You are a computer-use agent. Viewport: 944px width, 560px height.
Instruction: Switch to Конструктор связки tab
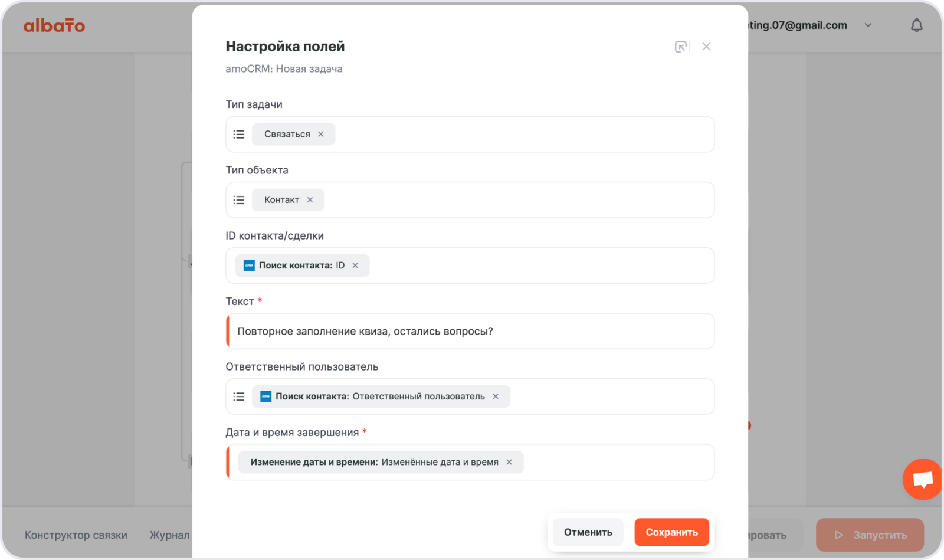pos(76,535)
